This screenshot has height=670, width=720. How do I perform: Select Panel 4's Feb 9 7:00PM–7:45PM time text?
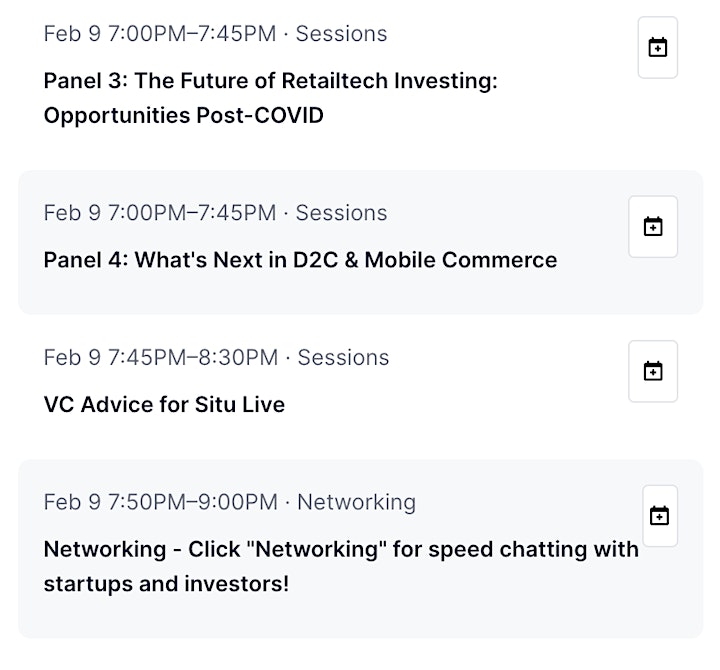click(x=160, y=213)
